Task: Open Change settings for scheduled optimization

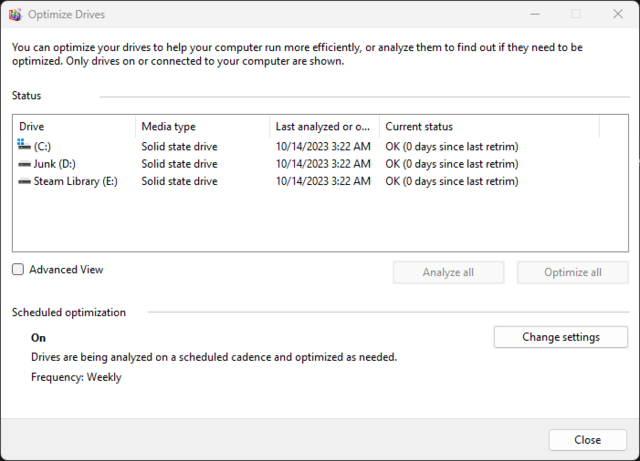Action: pos(560,337)
